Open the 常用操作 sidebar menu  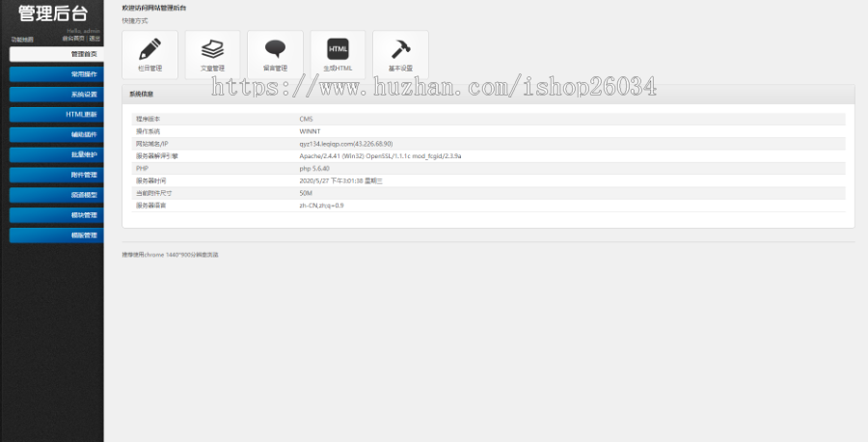[x=57, y=74]
